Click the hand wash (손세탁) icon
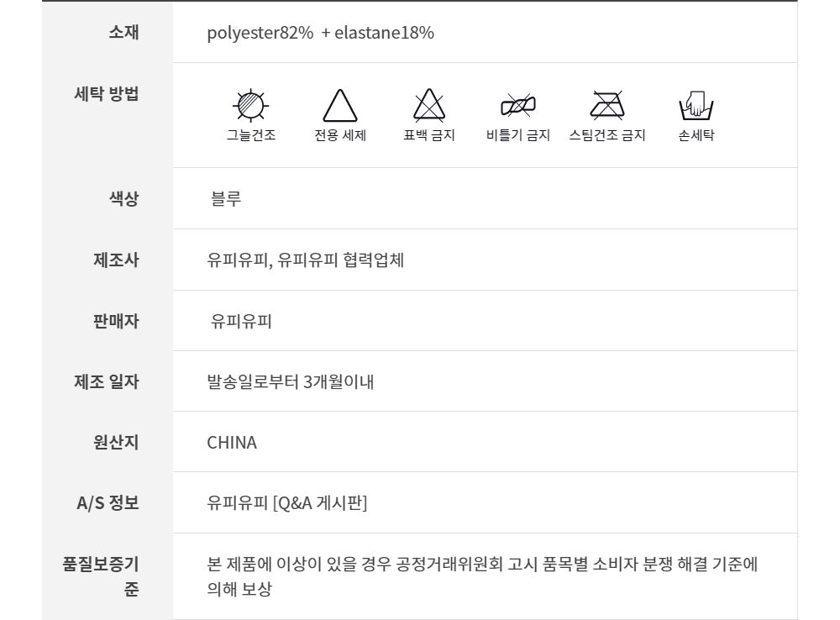The image size is (840, 620). coord(696,107)
